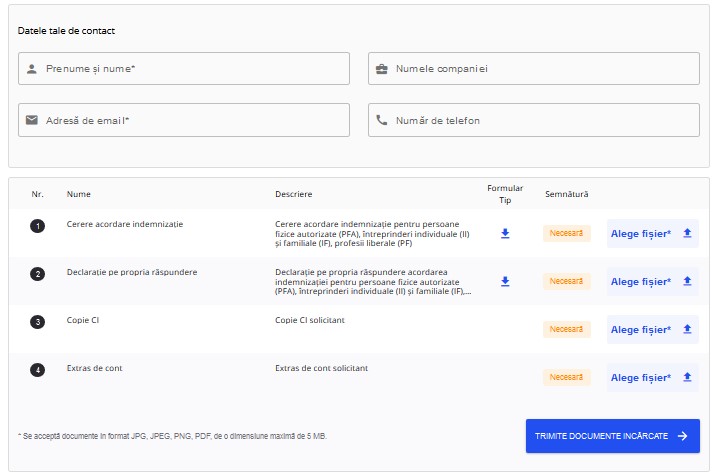Image resolution: width=715 pixels, height=476 pixels.
Task: Click upload arrow icon in Copie CI row
Action: point(687,329)
